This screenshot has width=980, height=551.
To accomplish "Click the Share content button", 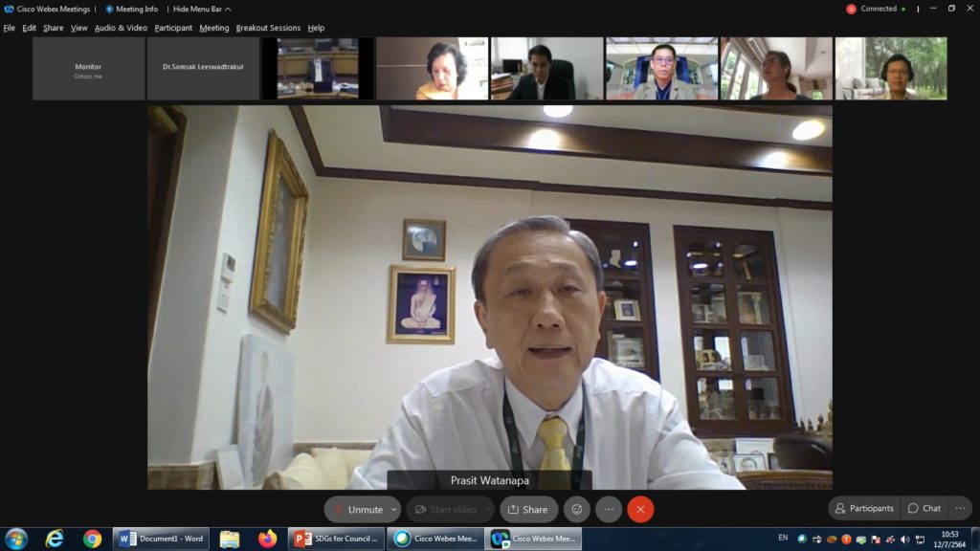I will coord(528,509).
